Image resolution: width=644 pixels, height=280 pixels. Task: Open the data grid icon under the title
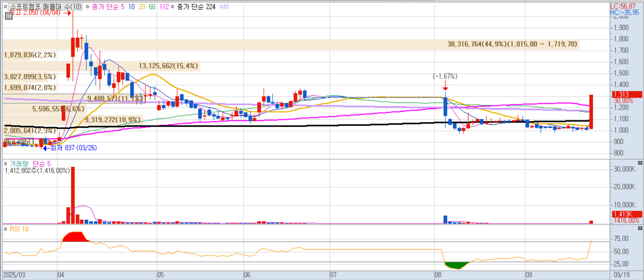point(9,16)
